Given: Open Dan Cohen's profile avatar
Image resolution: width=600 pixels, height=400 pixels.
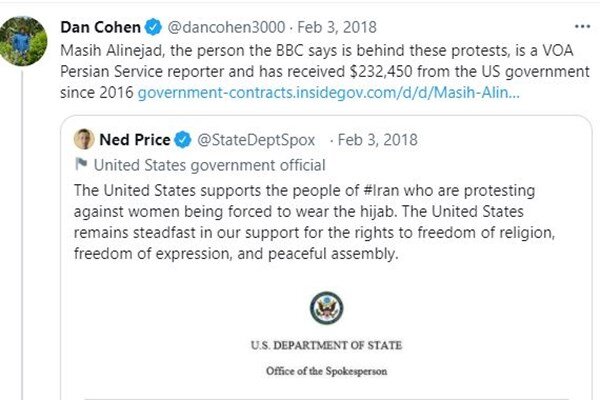Looking at the screenshot, I should 24,39.
